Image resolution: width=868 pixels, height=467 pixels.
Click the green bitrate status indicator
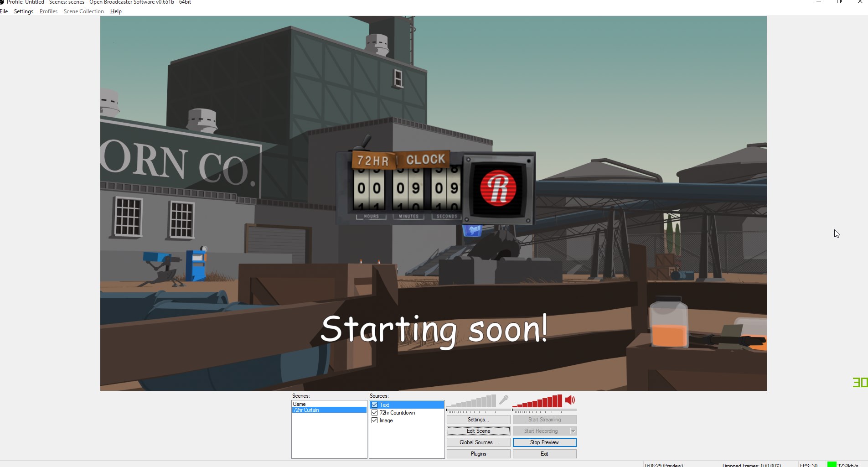tap(832, 464)
